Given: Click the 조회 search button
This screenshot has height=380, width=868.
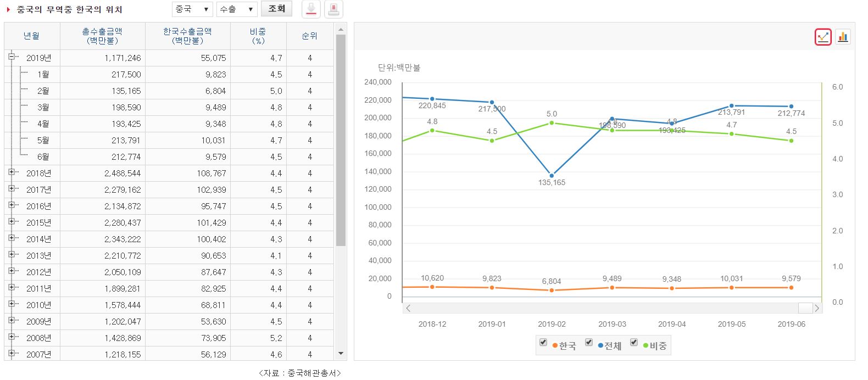Looking at the screenshot, I should point(276,9).
